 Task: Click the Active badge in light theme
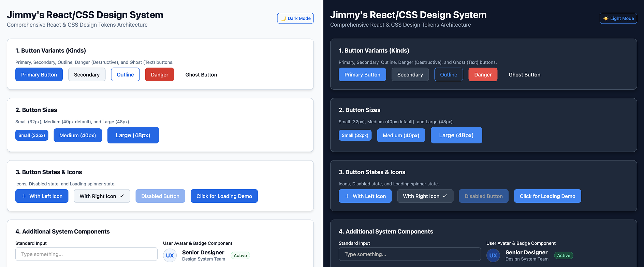coord(240,255)
